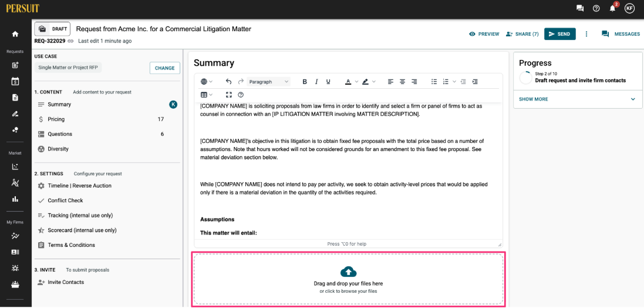644x308 pixels.
Task: Open the document icon in the sidebar
Action: click(x=15, y=98)
